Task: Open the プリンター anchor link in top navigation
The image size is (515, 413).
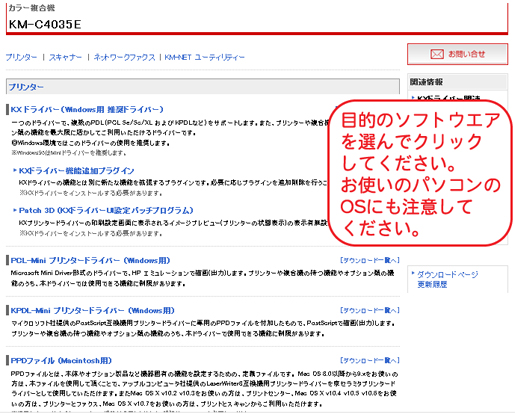Action: (x=21, y=57)
